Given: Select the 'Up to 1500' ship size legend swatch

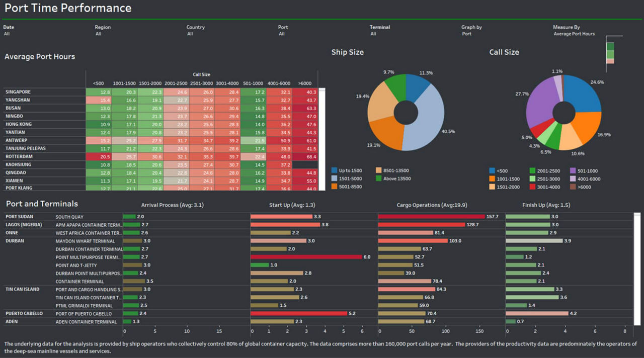Looking at the screenshot, I should click(335, 170).
